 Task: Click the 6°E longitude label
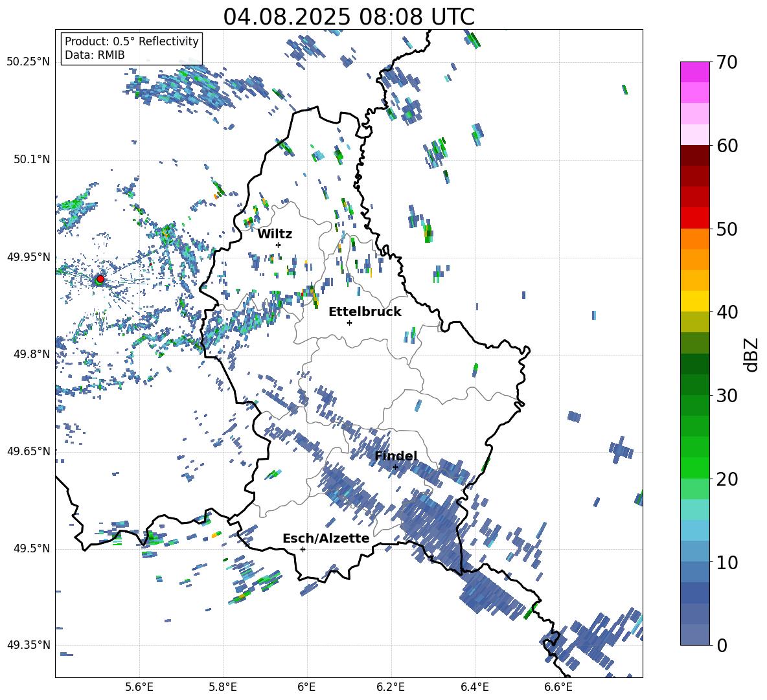pos(306,687)
